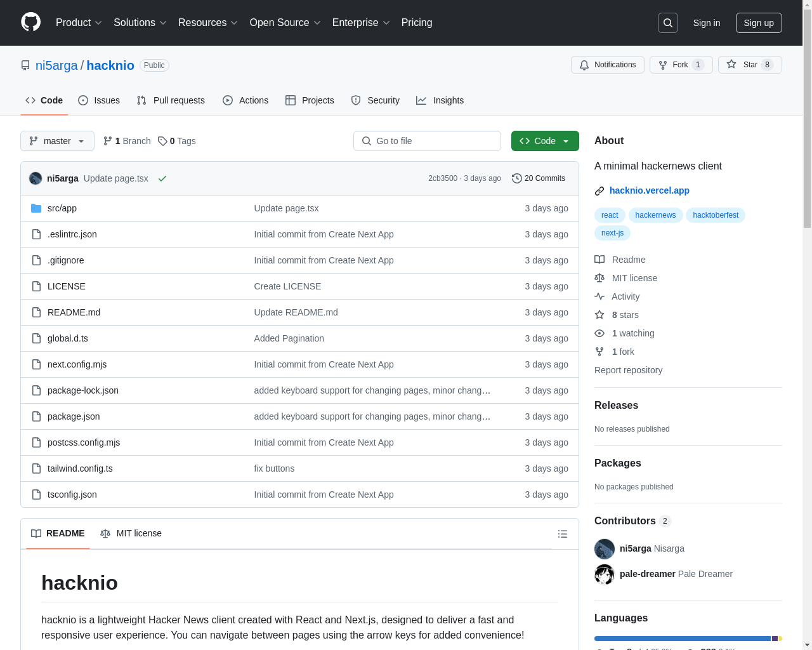Switch to MIT license tab in README panel
The image size is (812, 650).
tap(131, 533)
